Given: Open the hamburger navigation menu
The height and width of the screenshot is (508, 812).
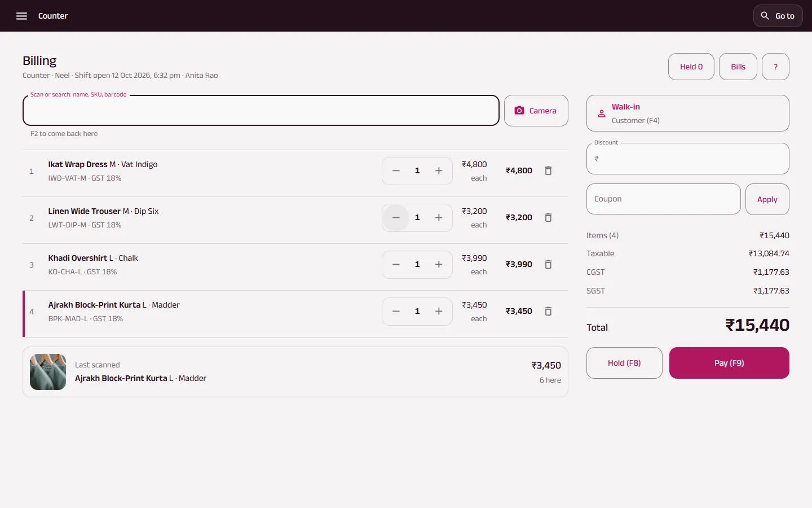Looking at the screenshot, I should pos(21,16).
